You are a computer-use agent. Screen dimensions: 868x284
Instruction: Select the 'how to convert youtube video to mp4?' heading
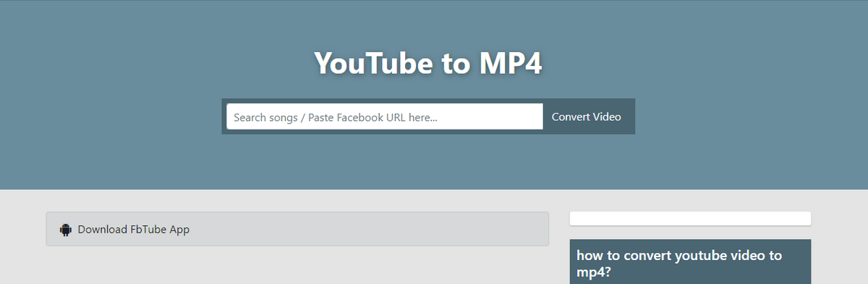(679, 264)
